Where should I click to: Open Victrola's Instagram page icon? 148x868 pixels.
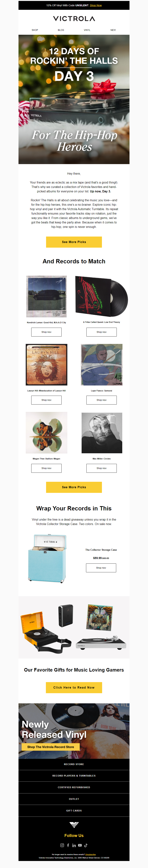coord(62,845)
